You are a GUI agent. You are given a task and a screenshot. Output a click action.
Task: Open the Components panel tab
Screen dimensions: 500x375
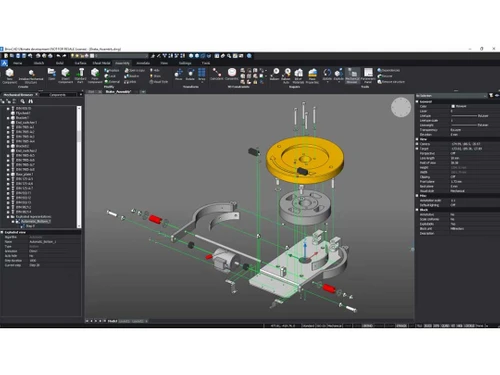click(58, 95)
